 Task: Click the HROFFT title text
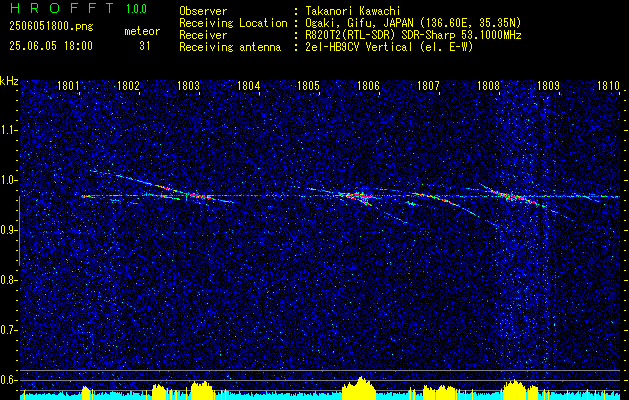[x=62, y=8]
